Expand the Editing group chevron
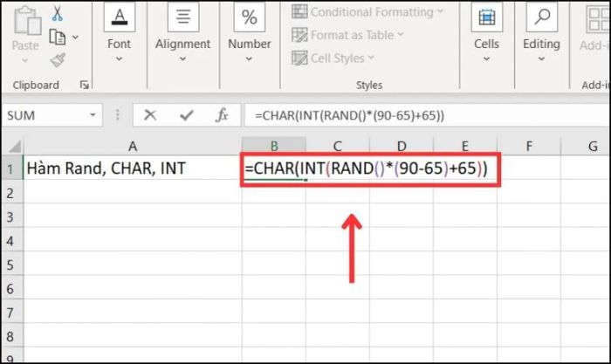The image size is (611, 364). [x=541, y=59]
